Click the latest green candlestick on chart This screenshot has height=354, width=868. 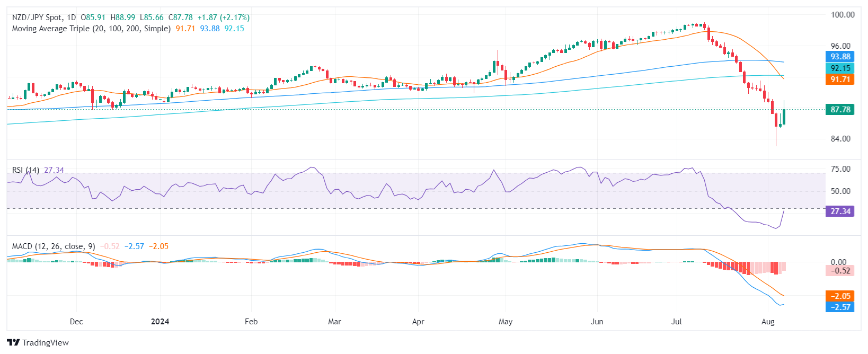(x=784, y=117)
